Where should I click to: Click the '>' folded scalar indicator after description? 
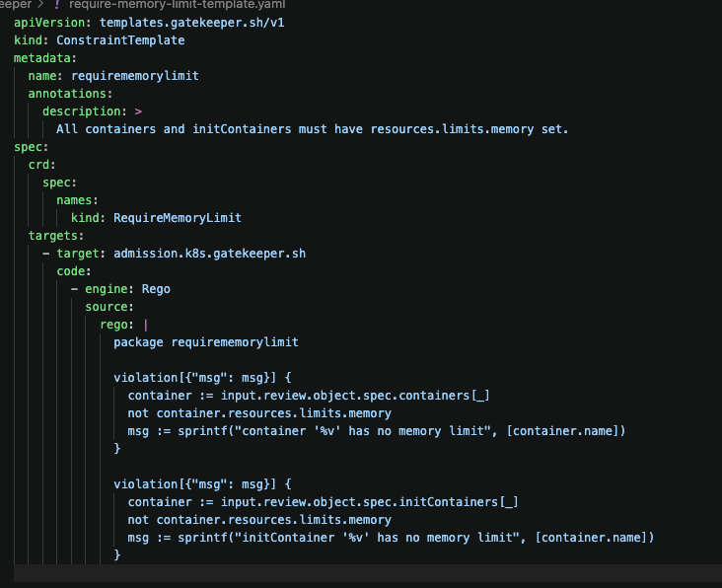(x=138, y=111)
